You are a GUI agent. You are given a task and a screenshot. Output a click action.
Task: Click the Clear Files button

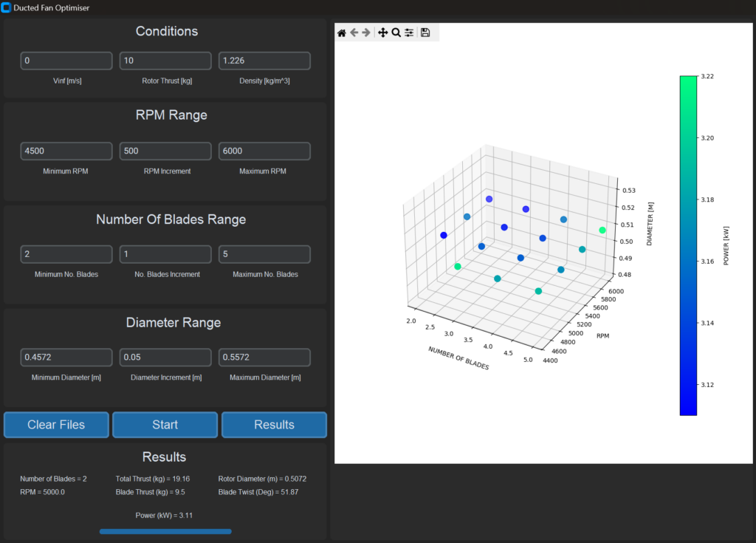(x=56, y=425)
